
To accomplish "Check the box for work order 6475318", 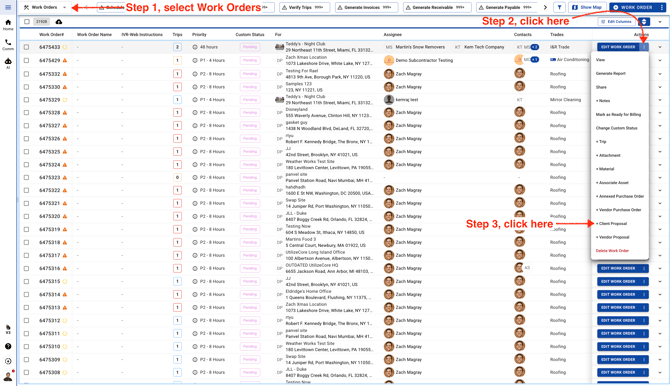I will tap(26, 242).
